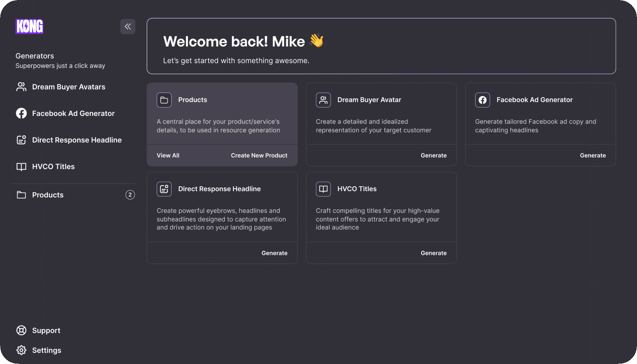
Task: Click the Direct Response Headline sidebar icon
Action: pos(21,140)
